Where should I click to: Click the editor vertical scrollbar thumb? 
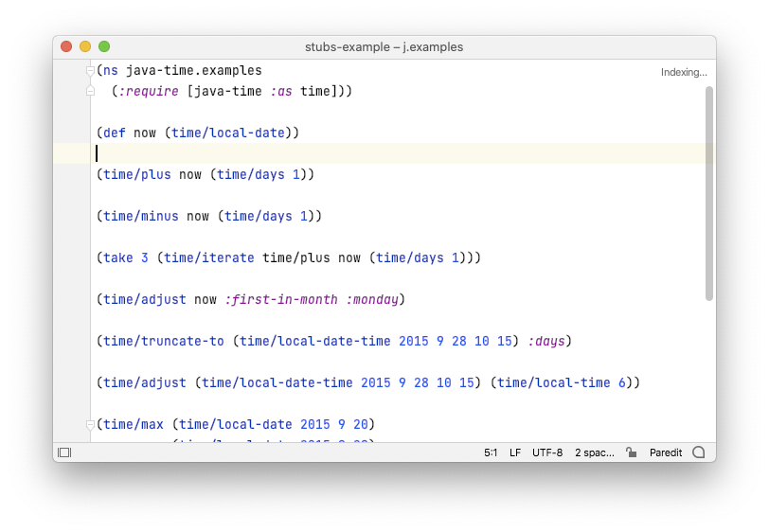[709, 193]
